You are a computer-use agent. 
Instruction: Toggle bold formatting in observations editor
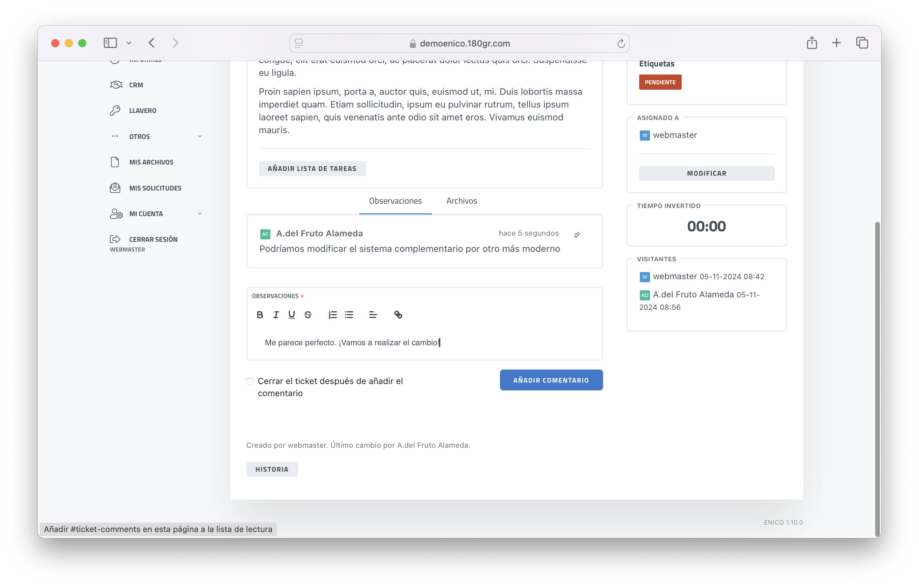point(260,315)
